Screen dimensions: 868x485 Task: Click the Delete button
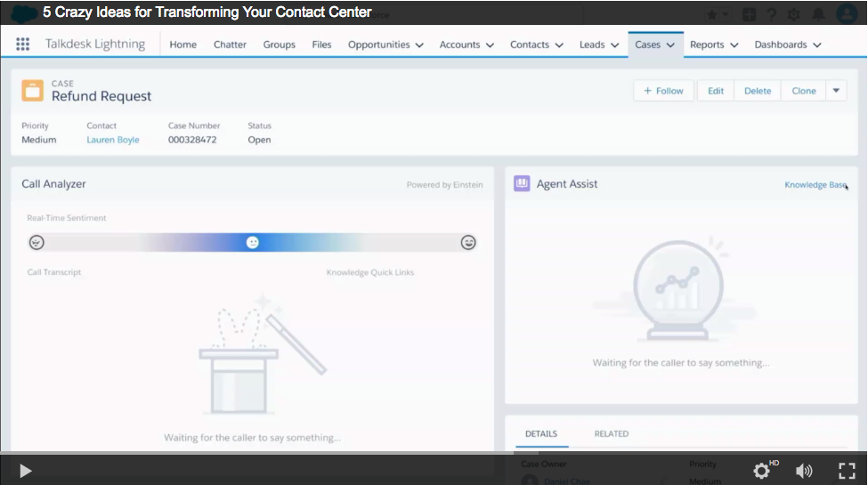click(x=758, y=91)
